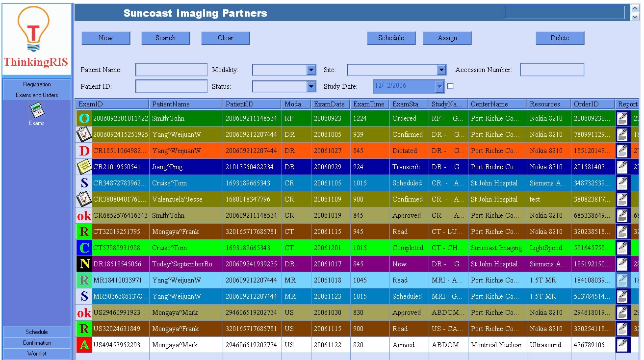Open report icon for Arrived ultrasound exam

622,345
